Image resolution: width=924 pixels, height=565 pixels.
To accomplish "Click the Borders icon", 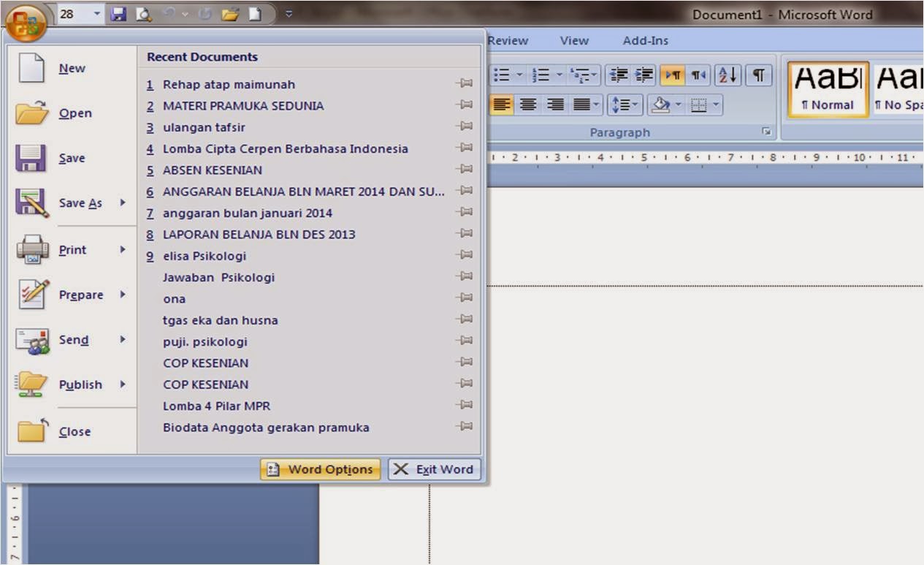I will point(699,105).
